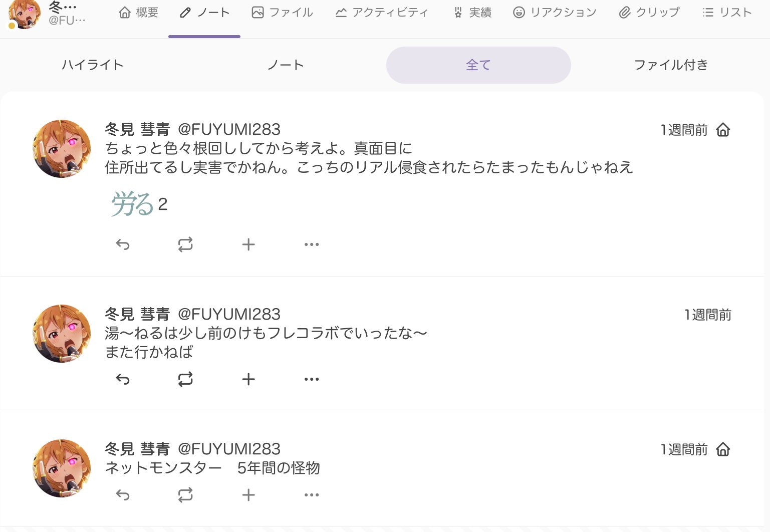770x532 pixels.
Task: Reply to the ネットモンスター note
Action: point(123,495)
